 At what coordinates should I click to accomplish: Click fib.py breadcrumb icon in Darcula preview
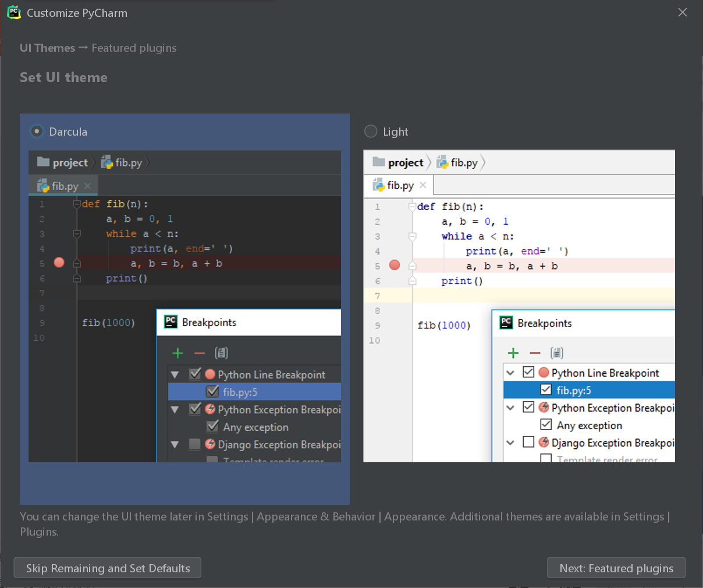[107, 162]
